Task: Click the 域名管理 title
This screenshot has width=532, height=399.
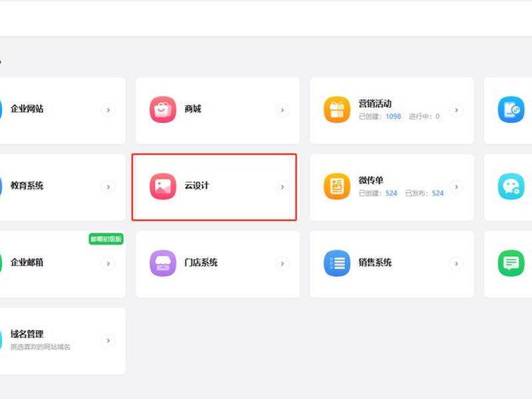Action: (27, 334)
